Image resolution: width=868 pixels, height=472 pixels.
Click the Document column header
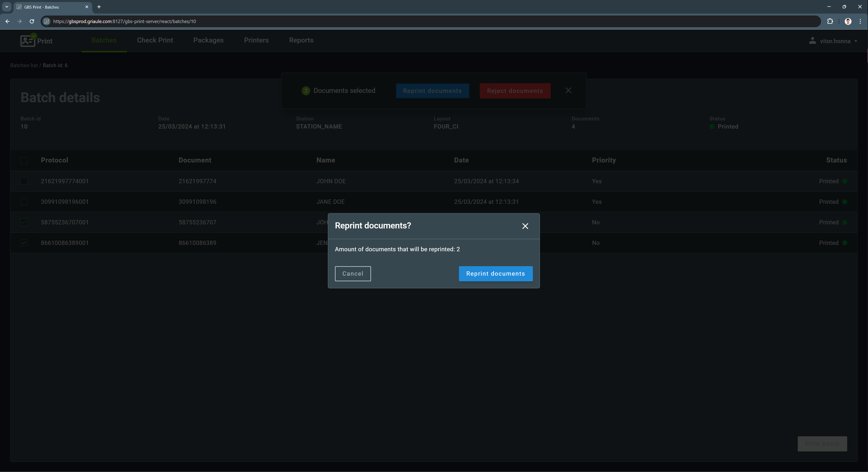(x=195, y=160)
